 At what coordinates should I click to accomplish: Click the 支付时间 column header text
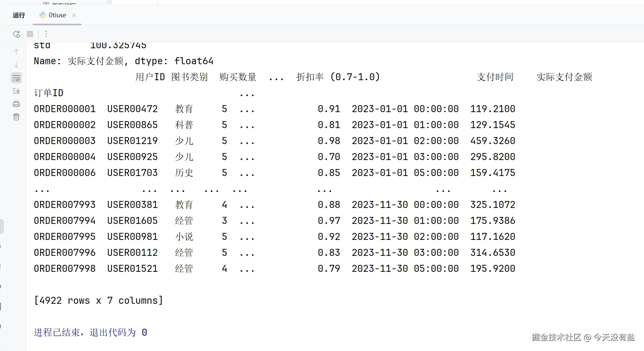(495, 77)
